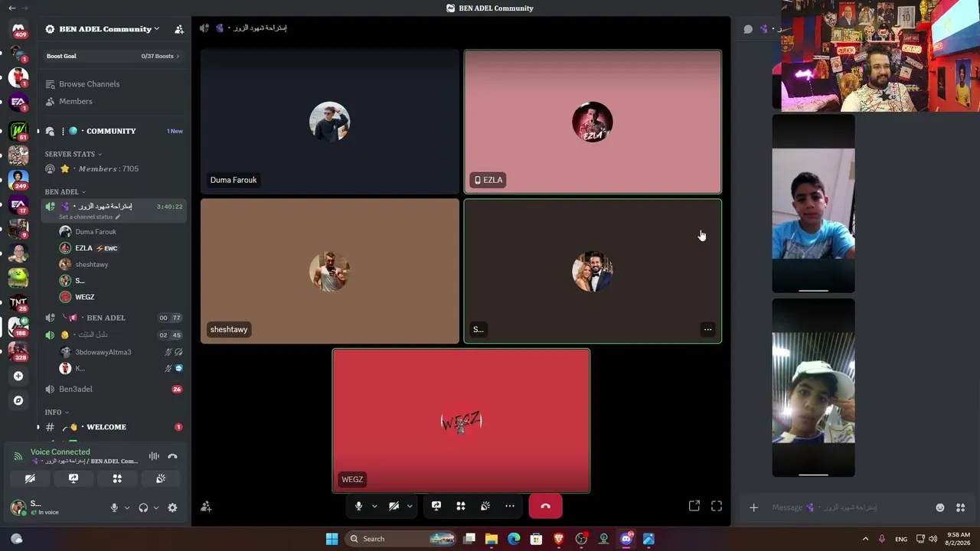Open the green W server icon
This screenshot has width=980, height=551.
coord(18,130)
